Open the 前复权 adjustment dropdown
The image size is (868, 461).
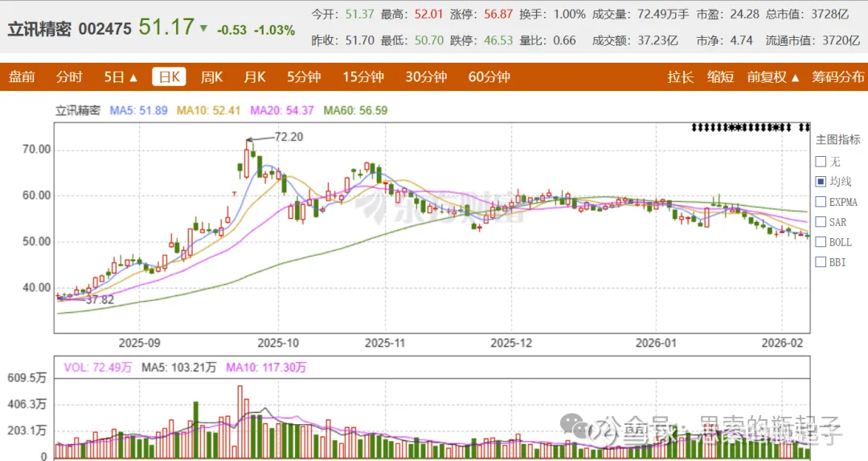(x=773, y=77)
